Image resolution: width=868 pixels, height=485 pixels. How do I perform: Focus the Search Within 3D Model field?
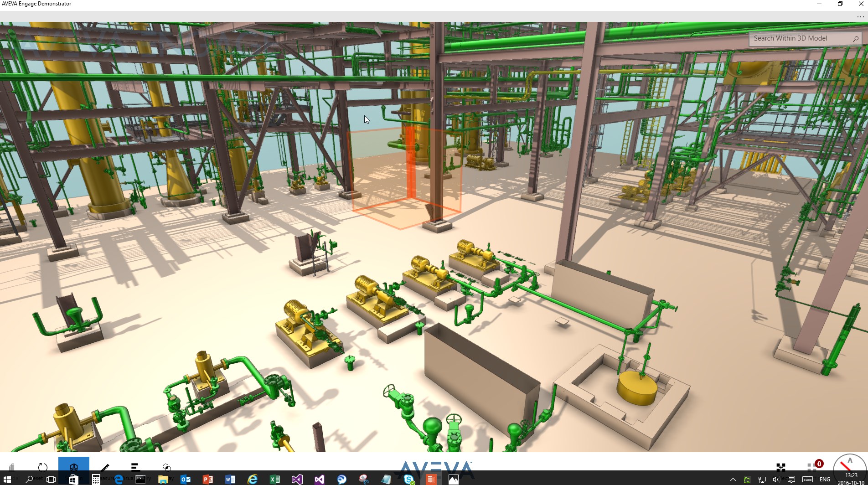tap(806, 38)
